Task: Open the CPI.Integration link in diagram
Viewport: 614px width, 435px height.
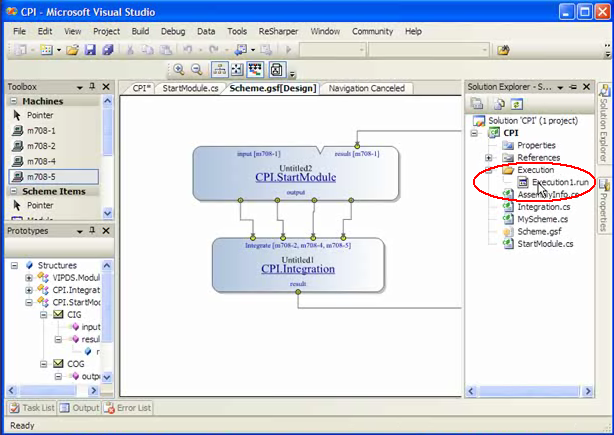Action: click(298, 269)
